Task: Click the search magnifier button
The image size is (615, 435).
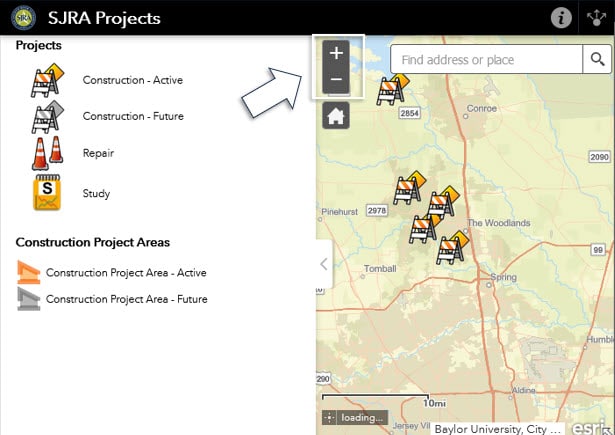Action: (x=597, y=59)
